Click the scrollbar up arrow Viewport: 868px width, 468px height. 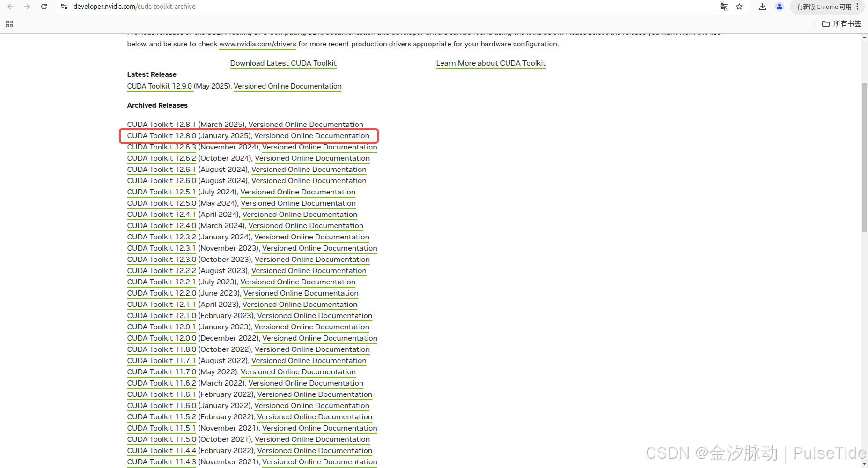point(864,37)
